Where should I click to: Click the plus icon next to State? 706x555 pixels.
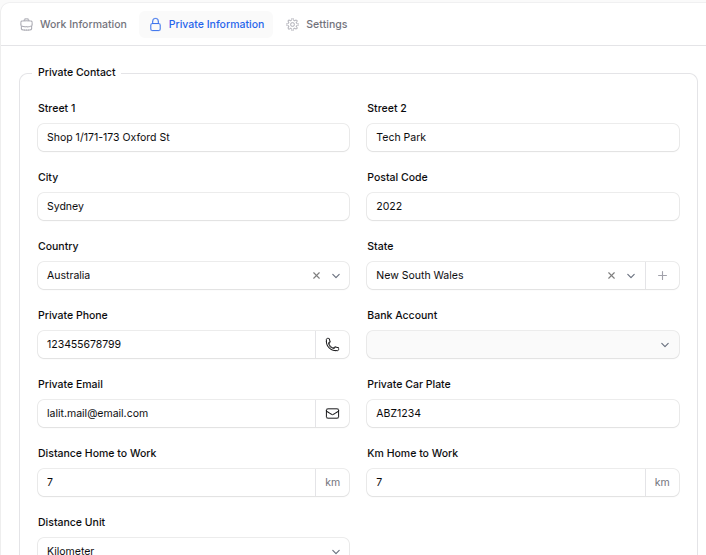point(662,276)
